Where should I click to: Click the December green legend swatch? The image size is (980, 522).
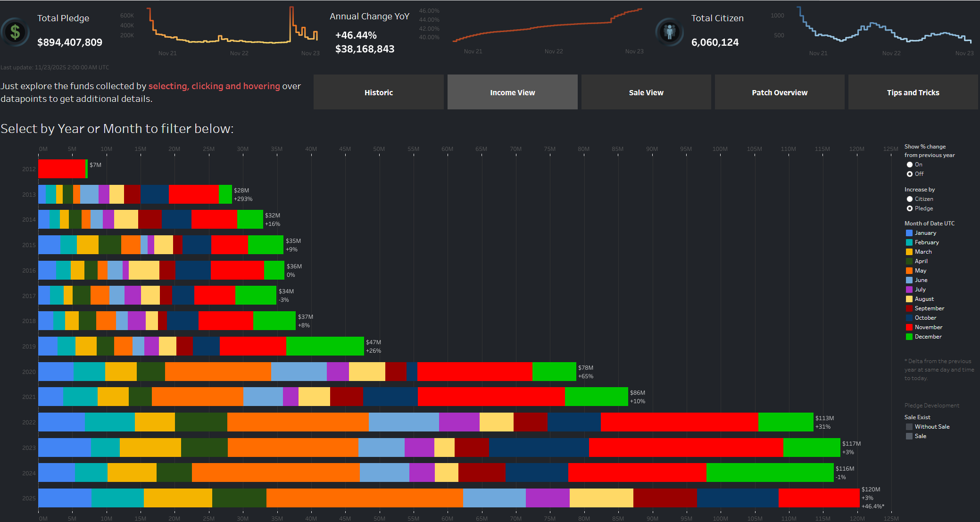(909, 337)
